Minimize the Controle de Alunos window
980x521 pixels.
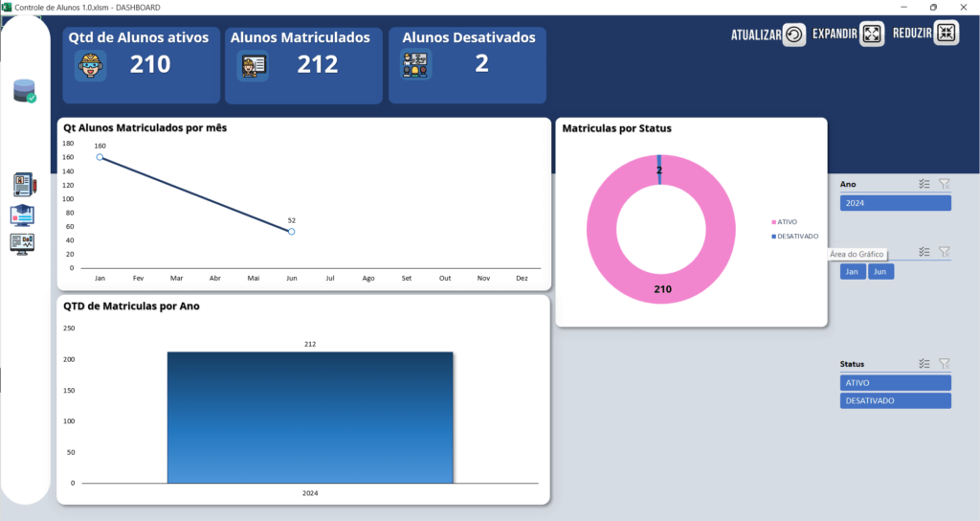903,7
